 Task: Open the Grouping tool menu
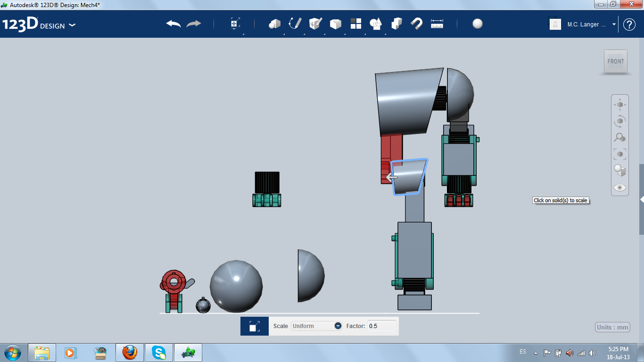(x=376, y=24)
